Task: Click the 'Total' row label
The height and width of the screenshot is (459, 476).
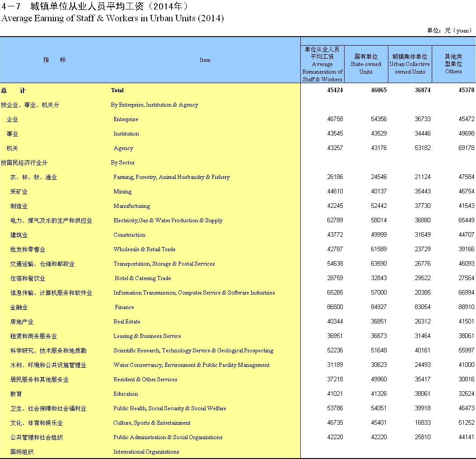Action: pyautogui.click(x=117, y=90)
